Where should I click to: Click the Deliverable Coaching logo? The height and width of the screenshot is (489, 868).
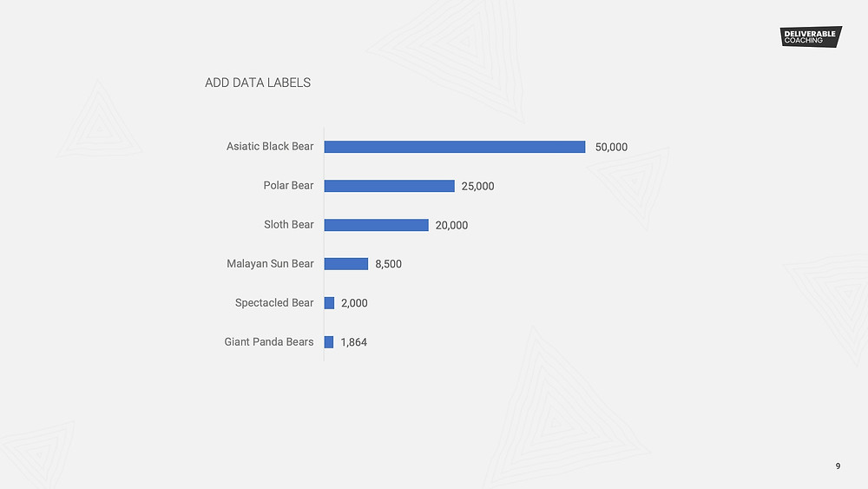click(x=811, y=36)
